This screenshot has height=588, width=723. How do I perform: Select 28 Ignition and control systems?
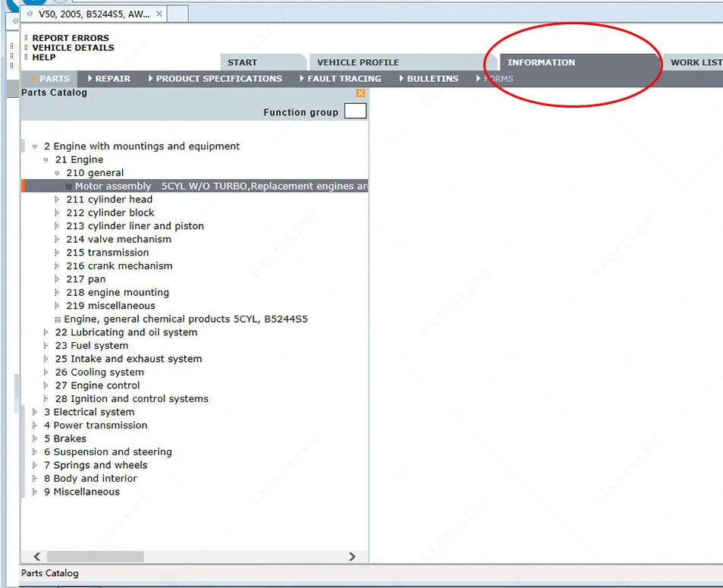(x=131, y=399)
